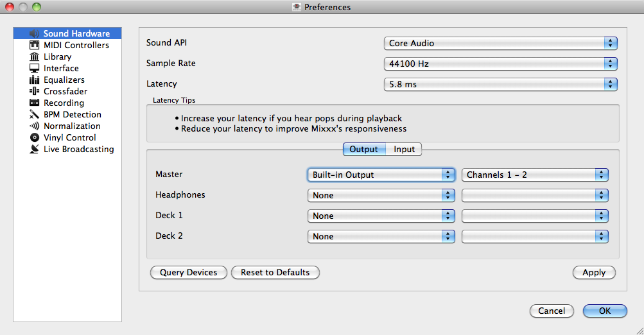Click Reset to Defaults button
This screenshot has height=335, width=644.
[275, 273]
